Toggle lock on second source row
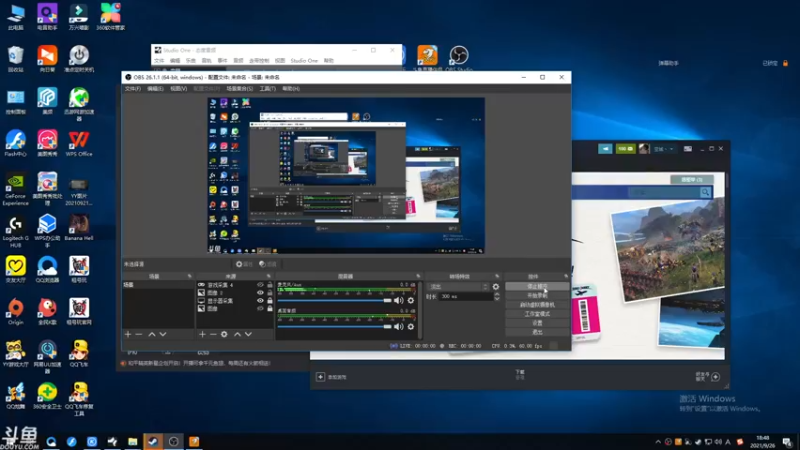This screenshot has width=800, height=450. tap(269, 293)
